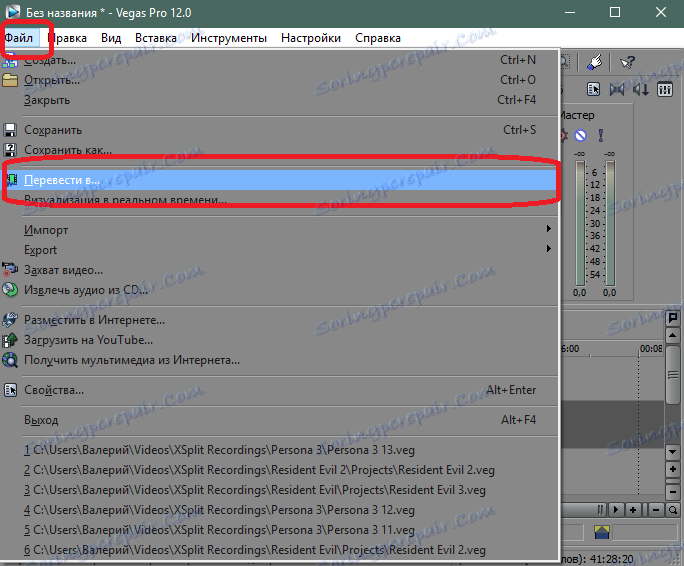Select the zoom magnifier tool
Screen dimensions: 684x566
click(x=673, y=510)
